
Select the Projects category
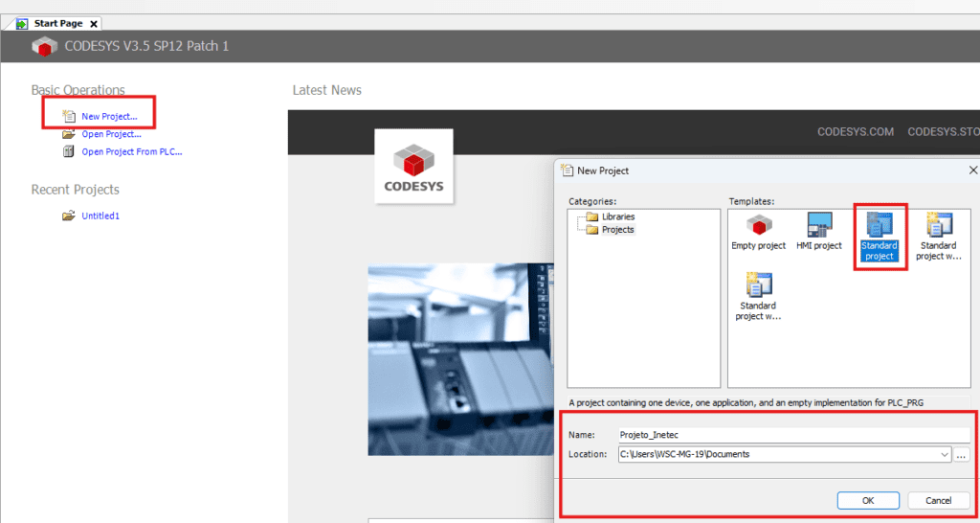coord(617,230)
